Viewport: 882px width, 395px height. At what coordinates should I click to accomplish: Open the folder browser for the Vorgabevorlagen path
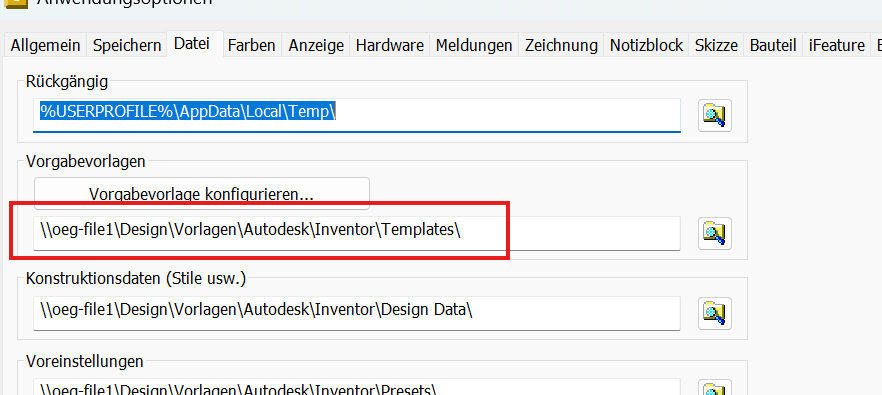[x=714, y=233]
